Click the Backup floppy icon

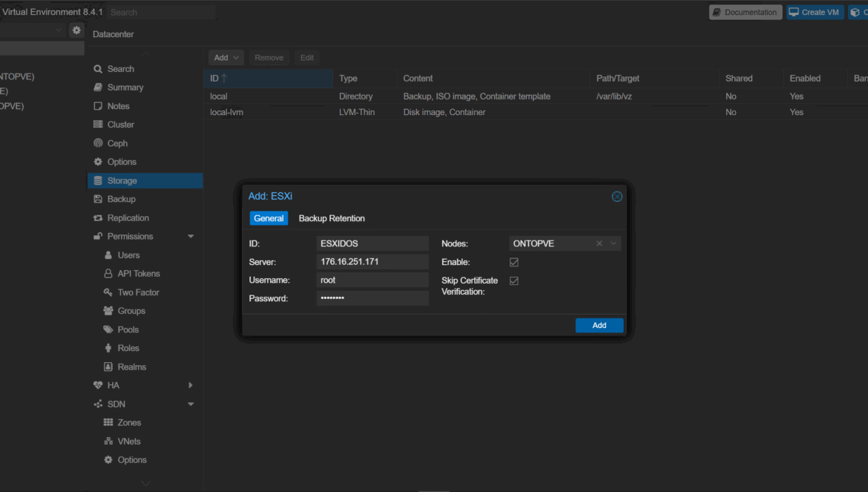(x=98, y=199)
